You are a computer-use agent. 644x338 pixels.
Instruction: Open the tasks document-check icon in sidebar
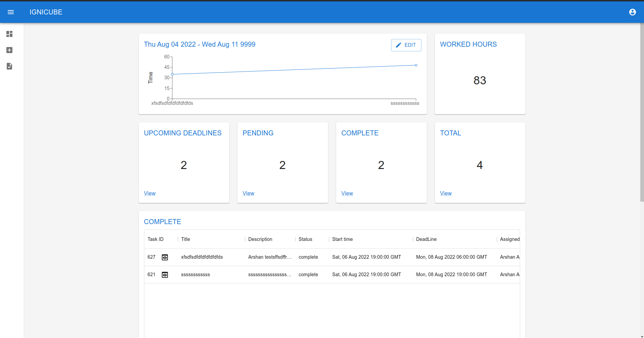[9, 66]
